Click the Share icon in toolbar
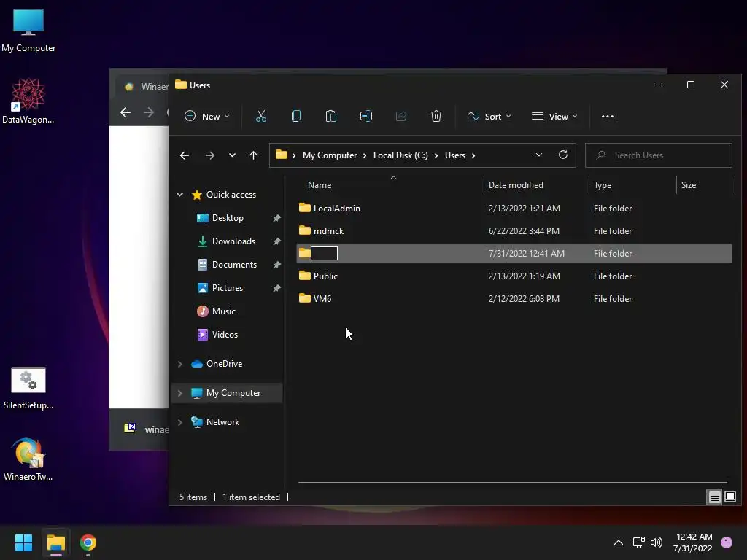Viewport: 747px width, 560px height. pos(401,116)
